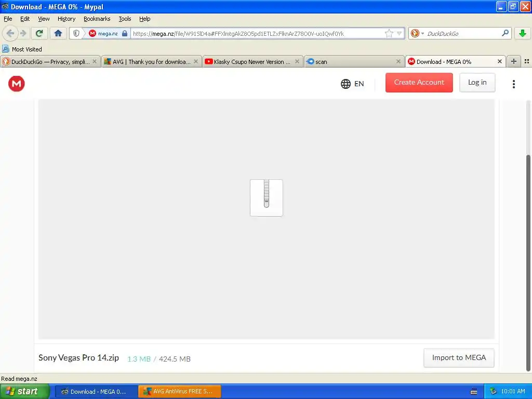The height and width of the screenshot is (399, 532).
Task: Click the Import to MEGA button
Action: tap(459, 357)
